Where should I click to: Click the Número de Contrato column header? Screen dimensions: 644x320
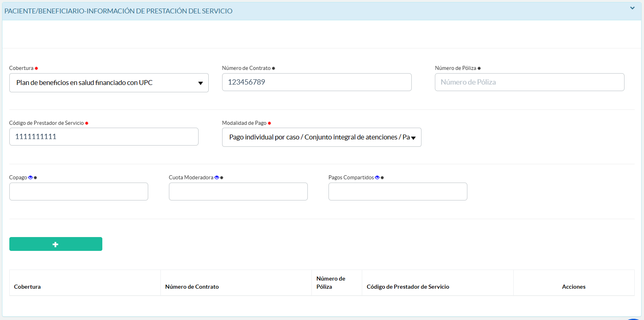[x=192, y=287]
